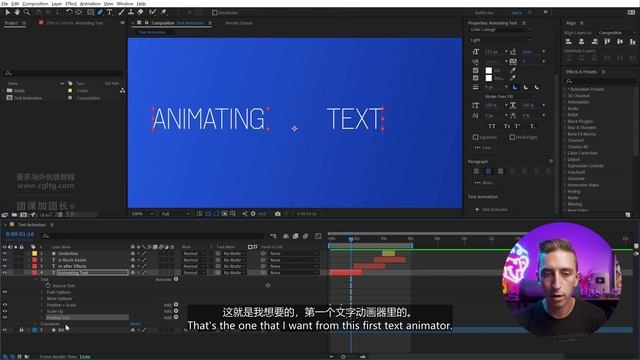
Task: Toggle the Snapping checkbox in toolbar
Action: point(215,13)
